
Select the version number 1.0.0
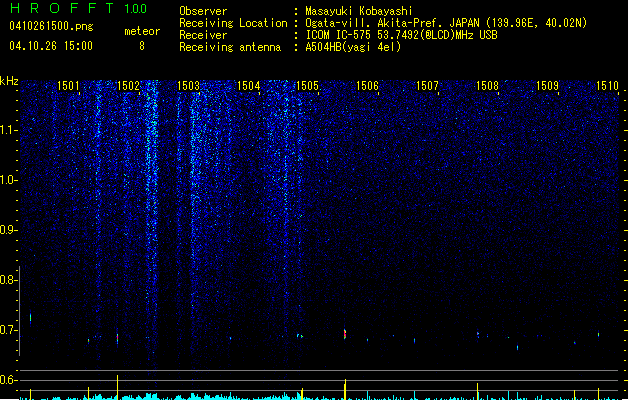[x=136, y=9]
